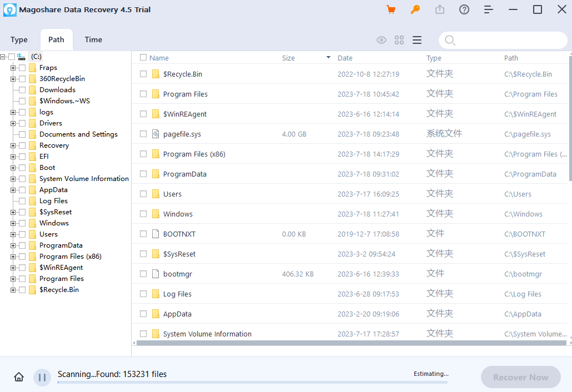Image resolution: width=572 pixels, height=392 pixels.
Task: Open the shopping cart to buy full version
Action: [391, 9]
